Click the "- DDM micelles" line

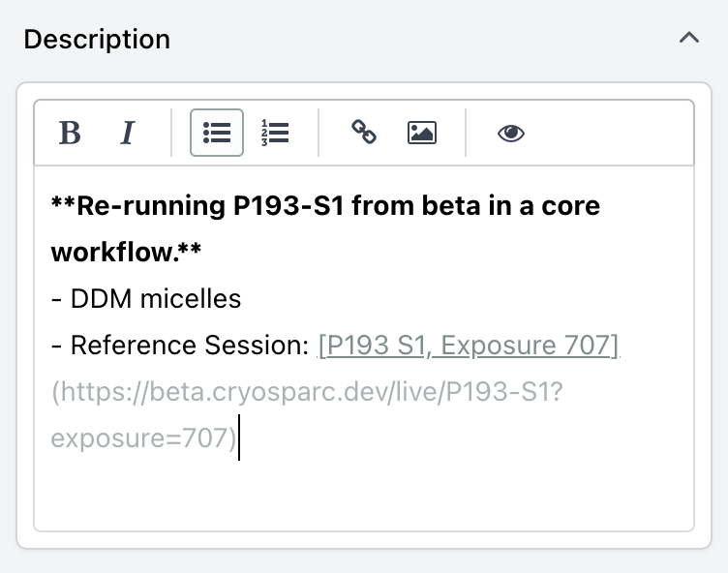[145, 299]
